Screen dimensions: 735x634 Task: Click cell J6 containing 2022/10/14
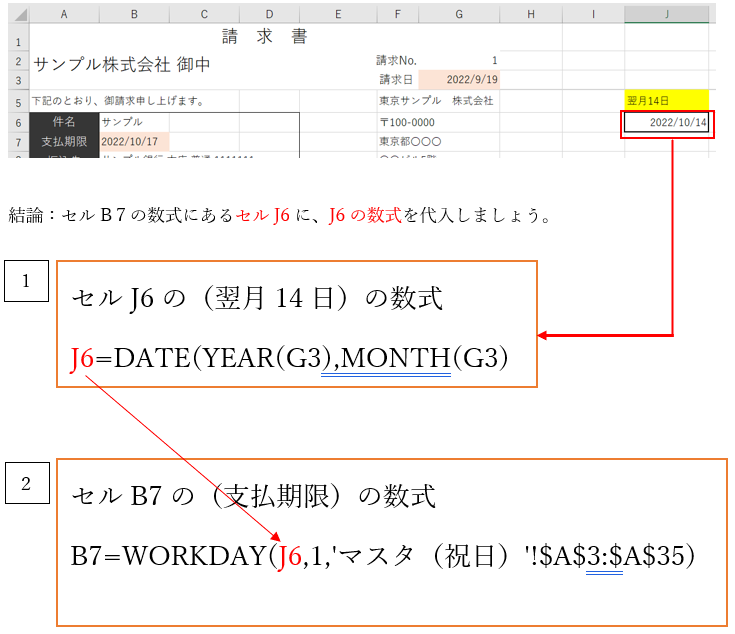coord(667,122)
